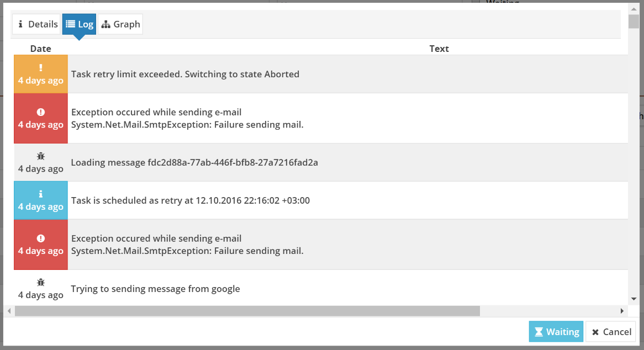Screen dimensions: 644x350
Task: Select the Task is scheduled as retry entry
Action: pyautogui.click(x=321, y=200)
